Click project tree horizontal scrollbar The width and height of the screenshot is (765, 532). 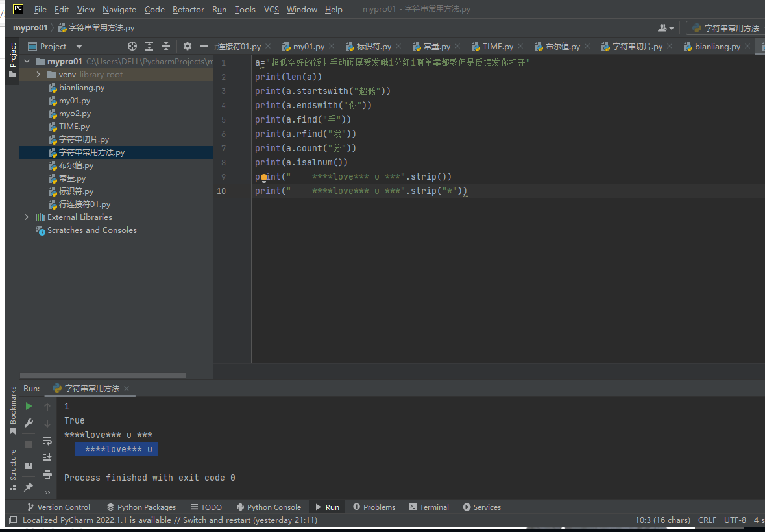(103, 376)
